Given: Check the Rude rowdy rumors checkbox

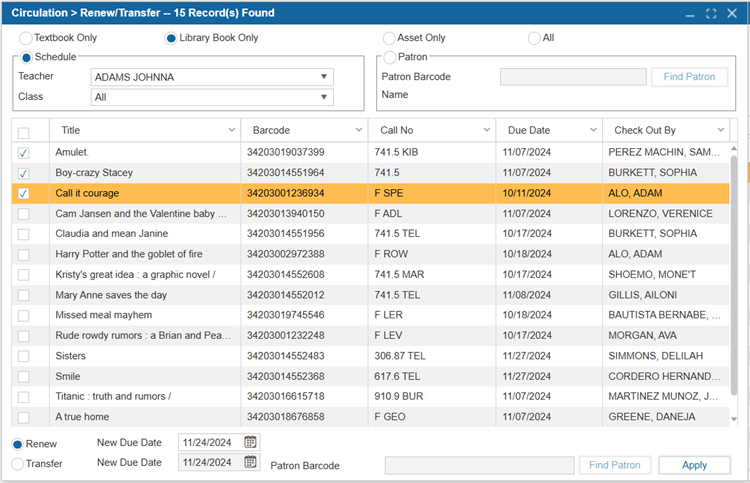Looking at the screenshot, I should point(23,336).
